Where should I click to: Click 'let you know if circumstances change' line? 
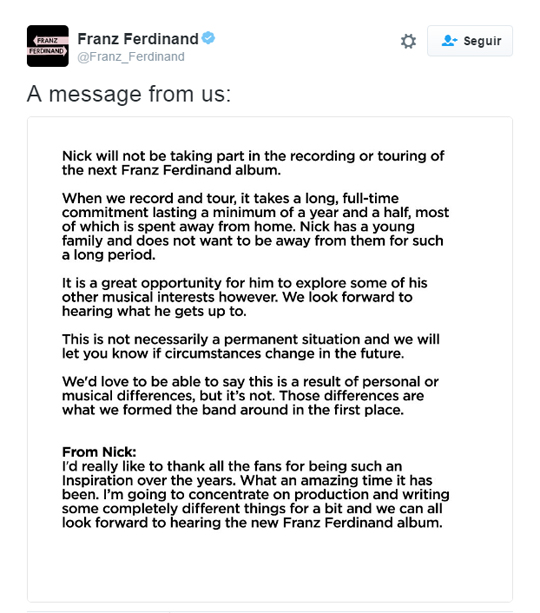pos(233,353)
